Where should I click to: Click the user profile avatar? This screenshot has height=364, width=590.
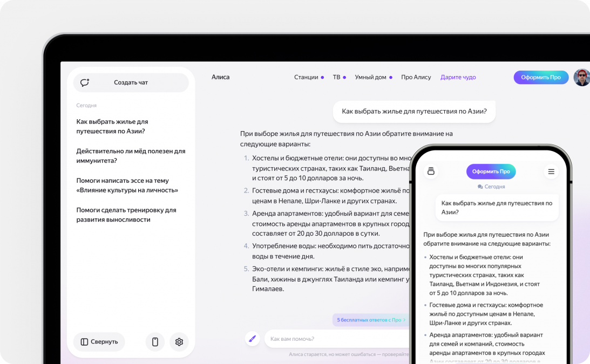[x=582, y=78]
